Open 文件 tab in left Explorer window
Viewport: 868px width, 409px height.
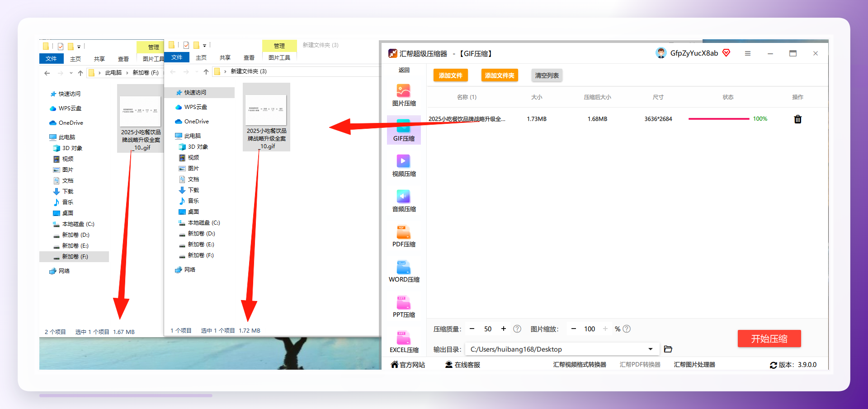[51, 59]
